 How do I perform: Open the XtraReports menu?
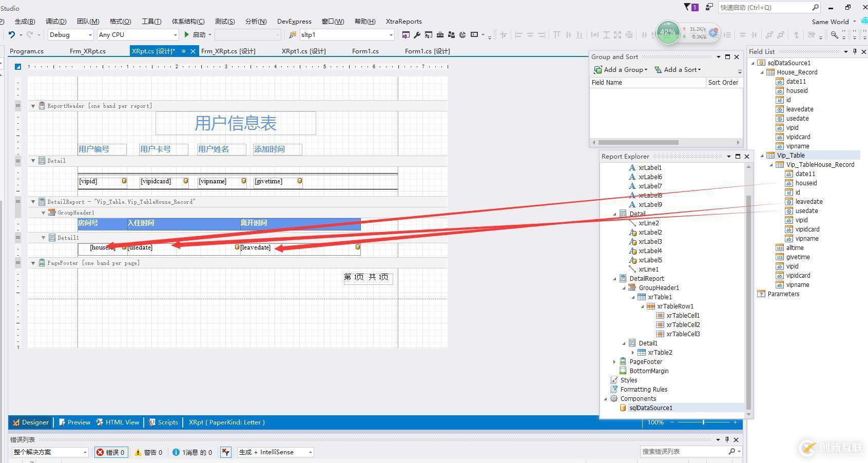pos(403,22)
